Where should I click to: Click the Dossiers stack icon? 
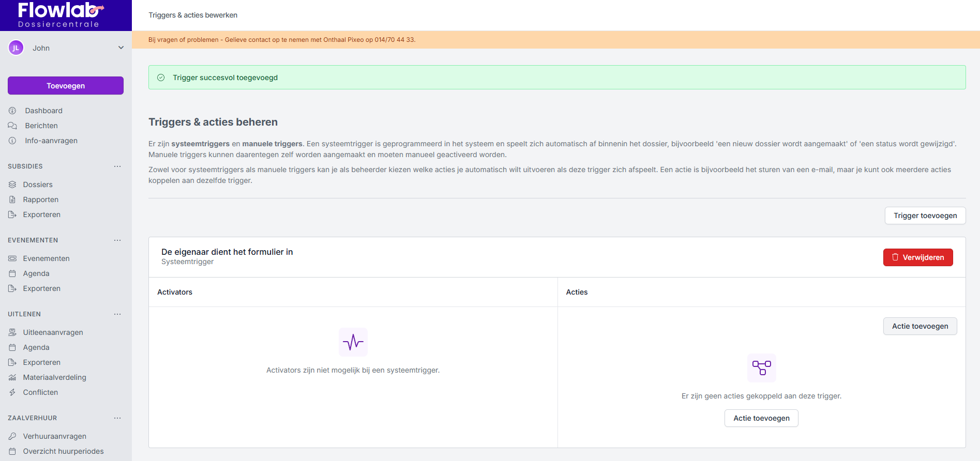12,185
